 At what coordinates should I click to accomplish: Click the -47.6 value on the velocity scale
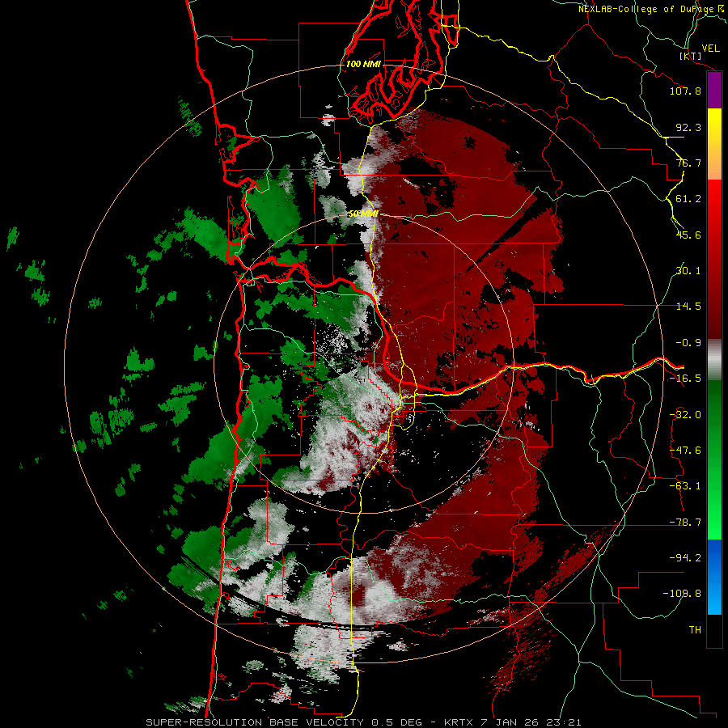click(x=685, y=451)
